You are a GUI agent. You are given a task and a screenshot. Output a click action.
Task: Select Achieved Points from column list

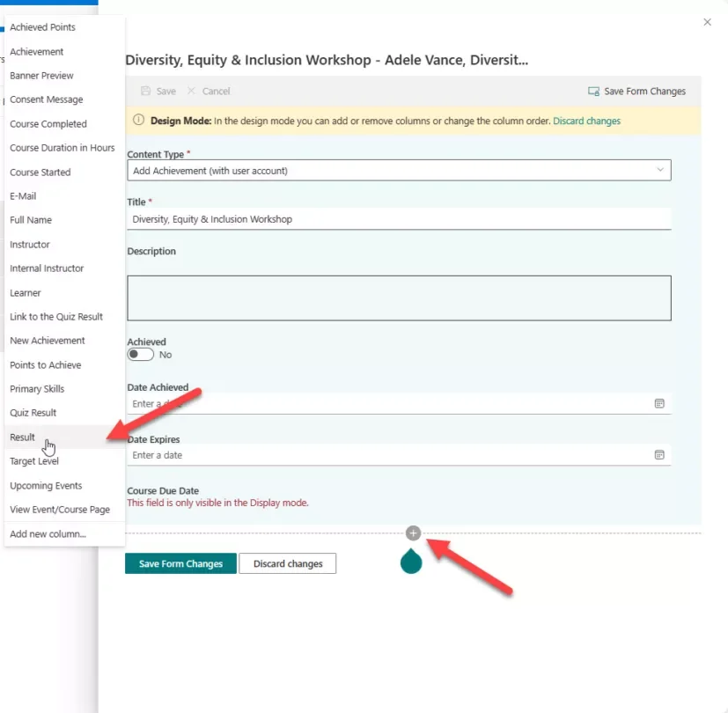tap(42, 27)
